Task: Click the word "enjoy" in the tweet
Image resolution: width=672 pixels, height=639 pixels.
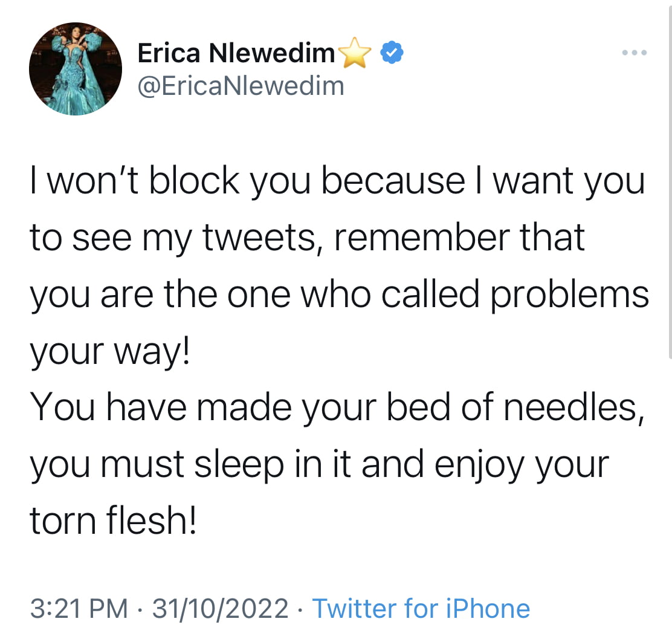Action: (x=480, y=465)
